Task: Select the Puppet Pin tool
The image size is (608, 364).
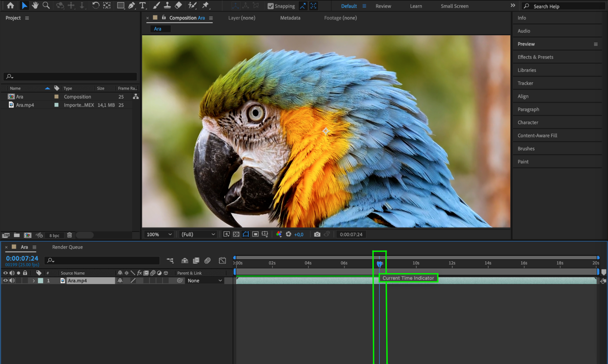Action: coord(206,5)
